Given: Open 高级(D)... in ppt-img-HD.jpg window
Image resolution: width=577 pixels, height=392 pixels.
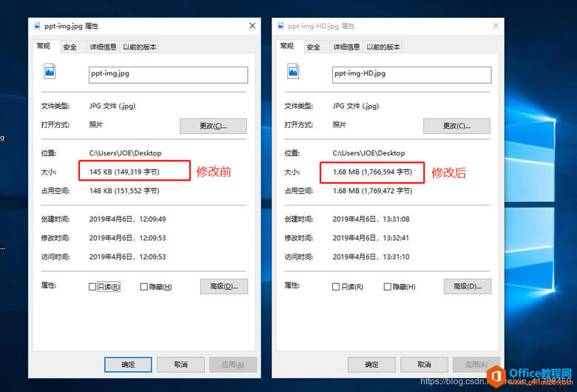Looking at the screenshot, I should coord(468,286).
